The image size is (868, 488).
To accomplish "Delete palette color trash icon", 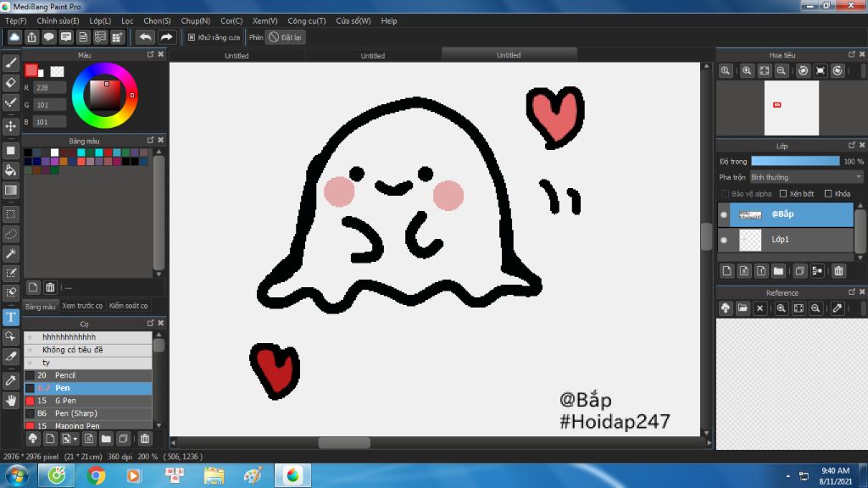I will [50, 287].
